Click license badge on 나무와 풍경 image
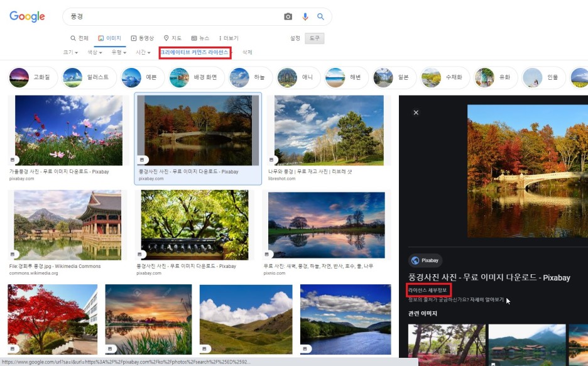 [271, 160]
